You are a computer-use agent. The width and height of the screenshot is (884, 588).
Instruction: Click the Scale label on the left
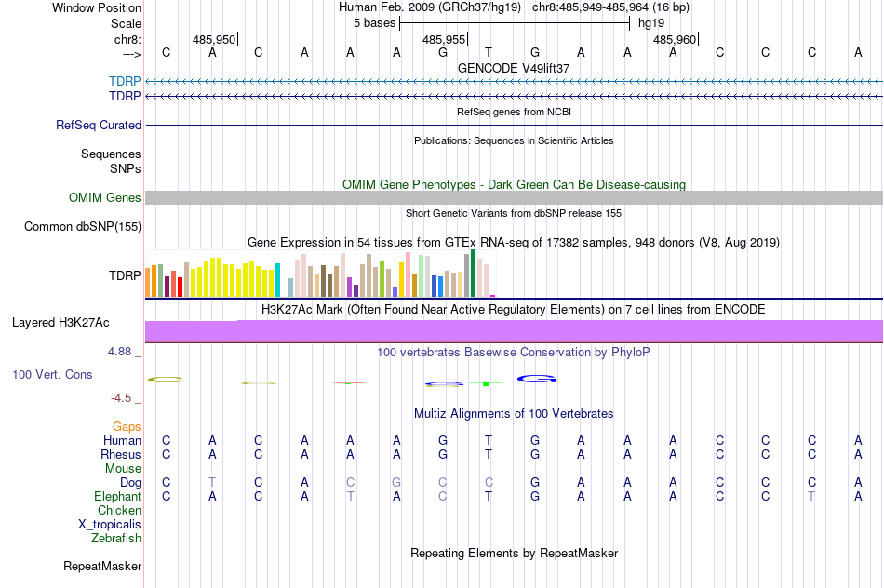click(x=126, y=23)
